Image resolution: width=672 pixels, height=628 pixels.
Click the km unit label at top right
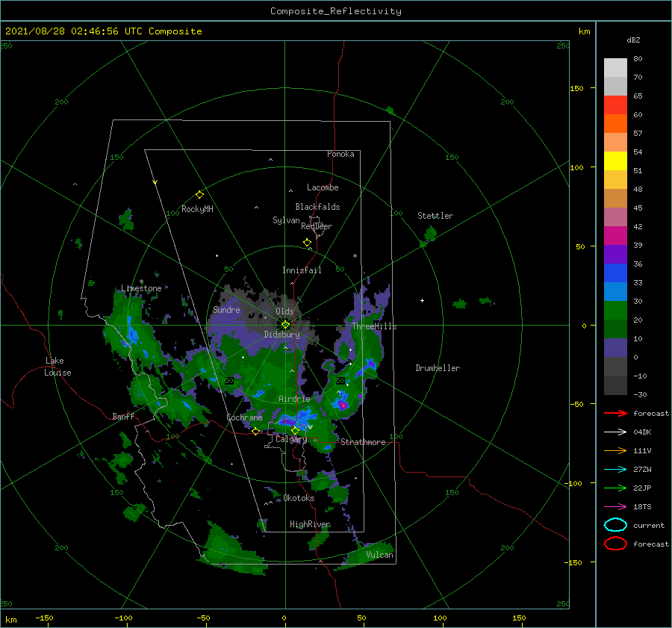click(584, 31)
